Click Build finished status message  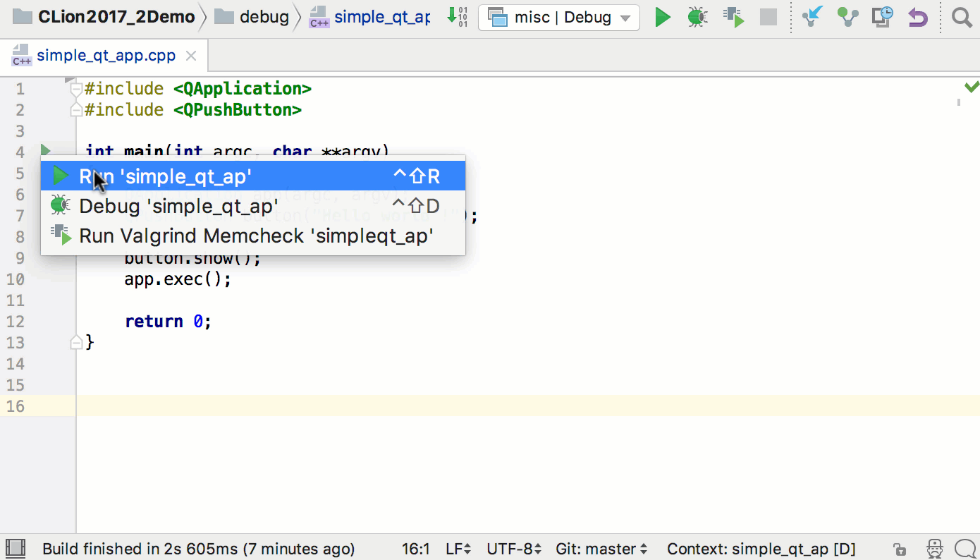199,549
